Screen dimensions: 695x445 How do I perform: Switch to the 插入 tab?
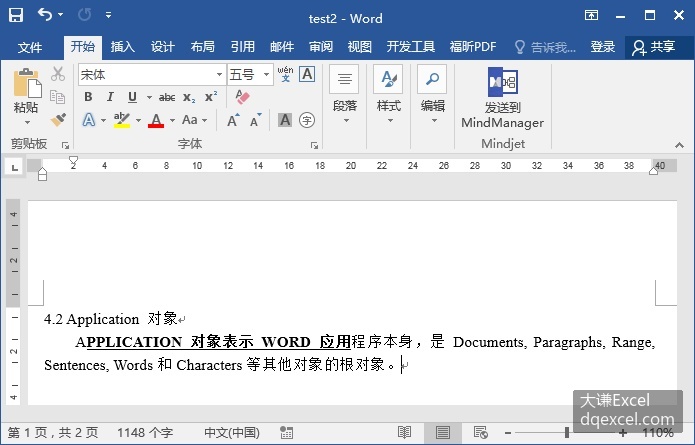(122, 47)
